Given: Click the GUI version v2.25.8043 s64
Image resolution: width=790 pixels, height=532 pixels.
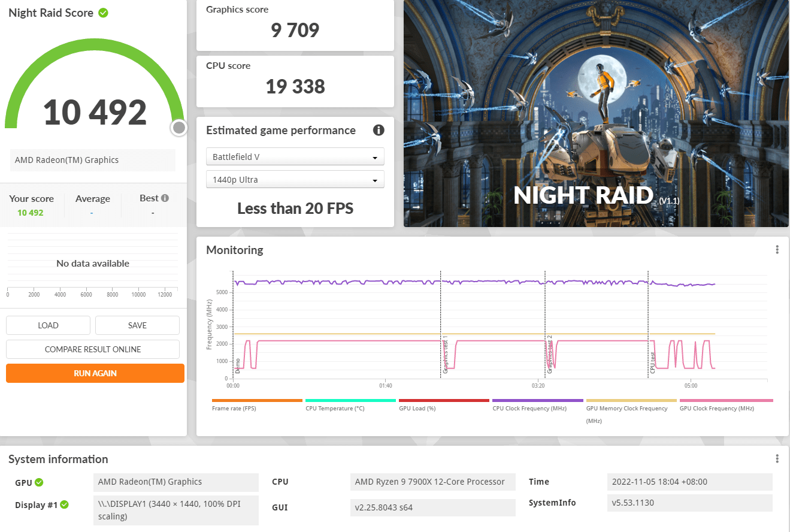Looking at the screenshot, I should [432, 507].
